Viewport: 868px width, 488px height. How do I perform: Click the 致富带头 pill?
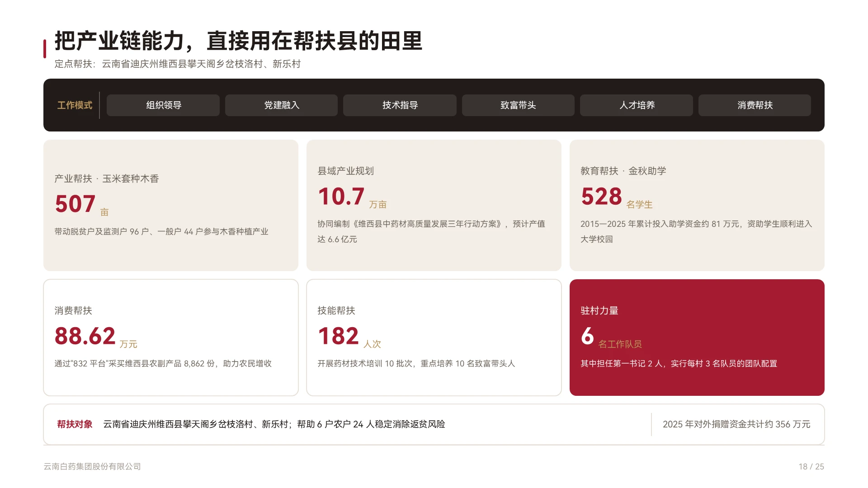click(518, 105)
